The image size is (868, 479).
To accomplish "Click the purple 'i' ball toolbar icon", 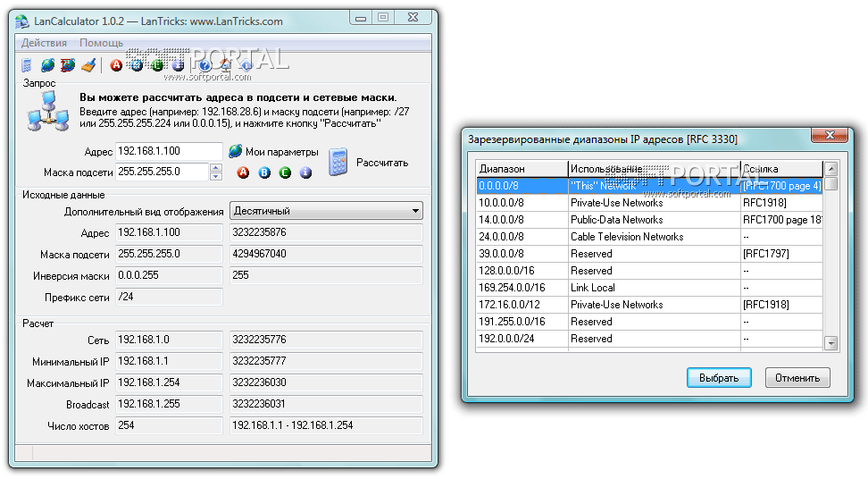I will (178, 65).
